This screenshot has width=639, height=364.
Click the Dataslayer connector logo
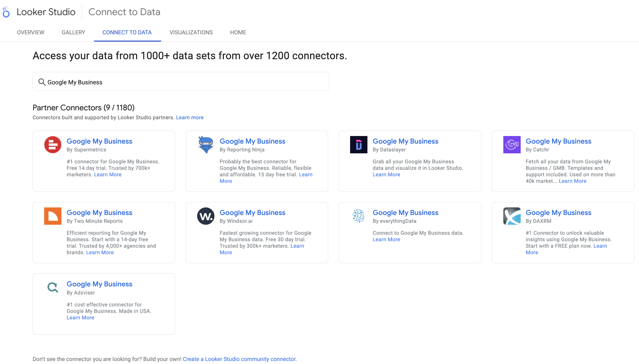pyautogui.click(x=359, y=145)
